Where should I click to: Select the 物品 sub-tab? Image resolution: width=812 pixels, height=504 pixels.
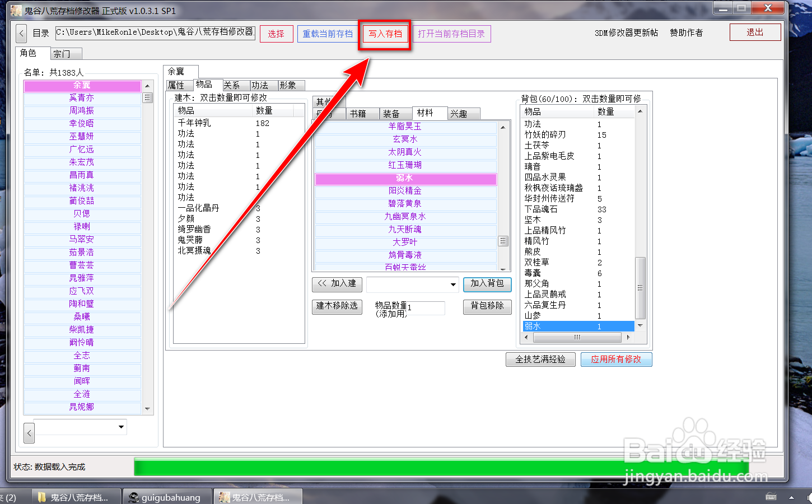(208, 84)
